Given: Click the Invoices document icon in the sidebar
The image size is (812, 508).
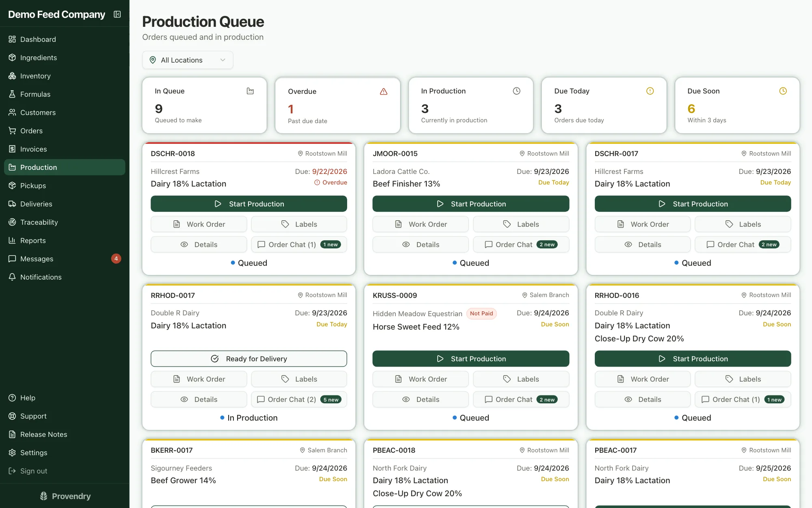Looking at the screenshot, I should click(x=12, y=149).
